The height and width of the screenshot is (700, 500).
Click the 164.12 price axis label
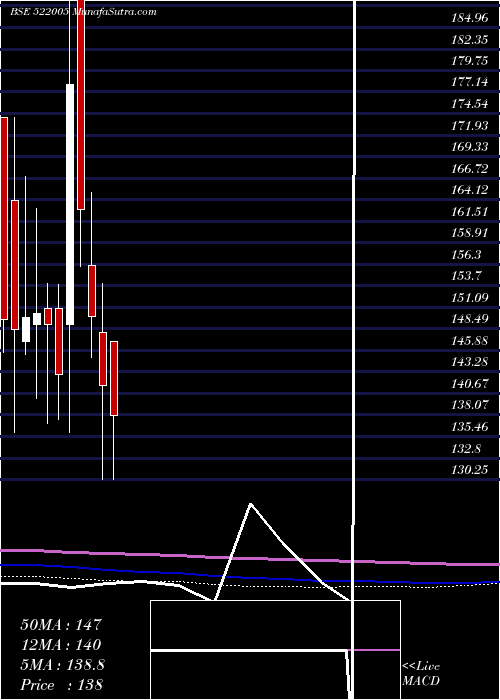click(x=470, y=190)
